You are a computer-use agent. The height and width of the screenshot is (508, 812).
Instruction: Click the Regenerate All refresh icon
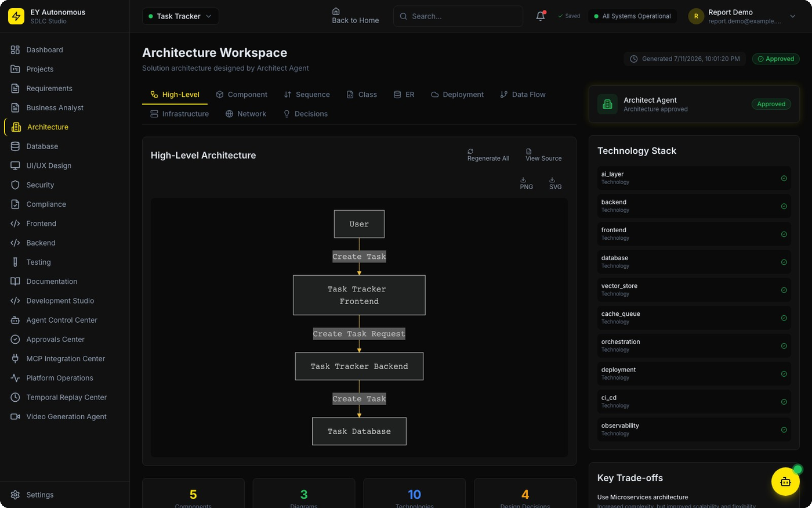point(470,151)
